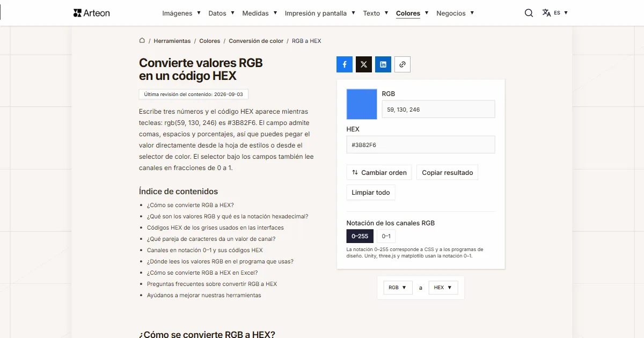Jump to Códigos HEX de los grises section

[215, 227]
